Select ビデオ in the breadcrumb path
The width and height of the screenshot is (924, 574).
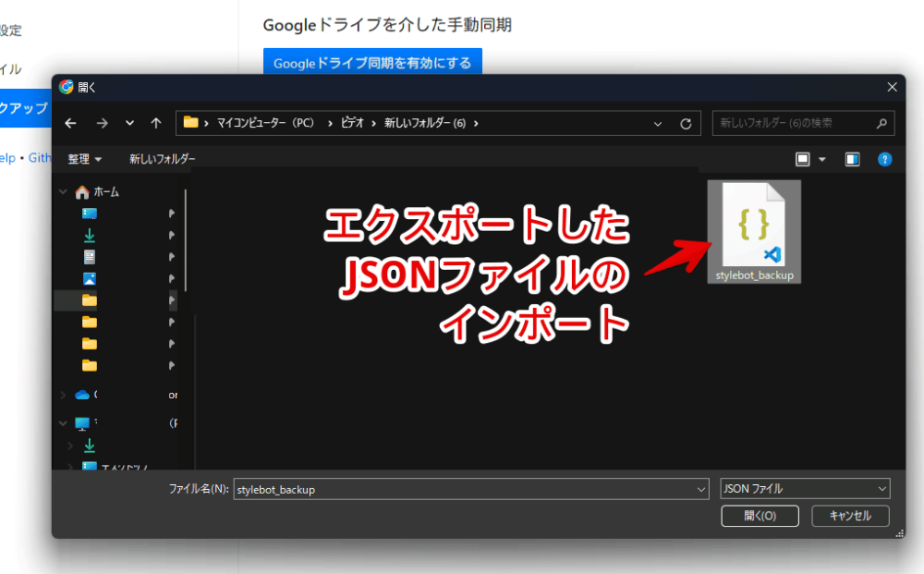click(349, 122)
